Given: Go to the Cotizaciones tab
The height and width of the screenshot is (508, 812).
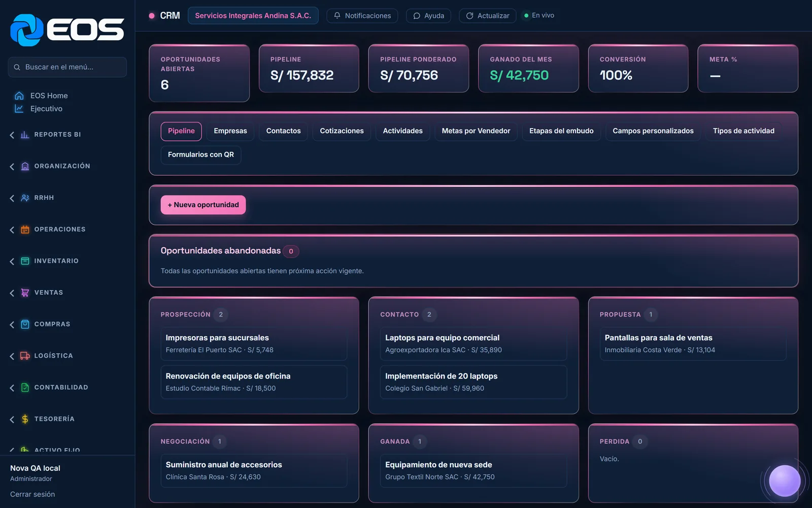Looking at the screenshot, I should 342,131.
